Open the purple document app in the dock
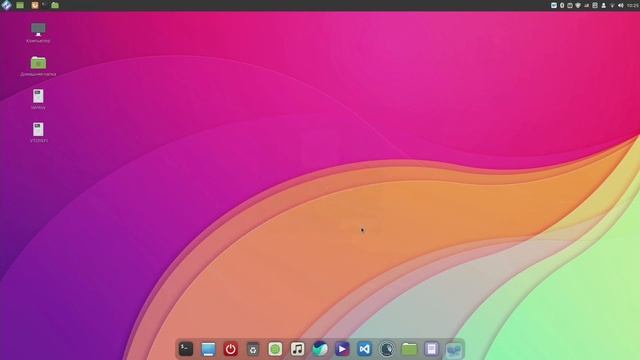 coord(431,349)
